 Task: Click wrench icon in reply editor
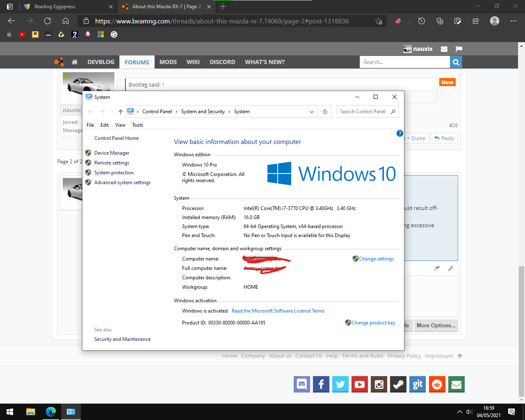click(x=451, y=268)
